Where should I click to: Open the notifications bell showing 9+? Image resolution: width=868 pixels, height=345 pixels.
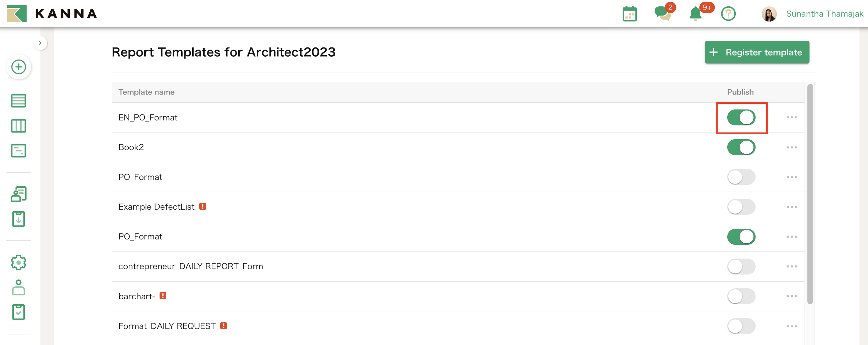tap(696, 14)
